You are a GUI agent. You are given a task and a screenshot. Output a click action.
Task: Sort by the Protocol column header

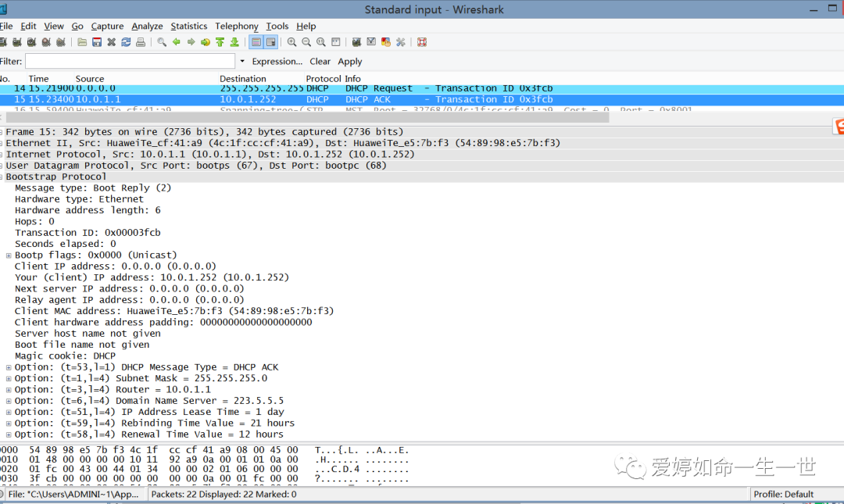point(324,79)
